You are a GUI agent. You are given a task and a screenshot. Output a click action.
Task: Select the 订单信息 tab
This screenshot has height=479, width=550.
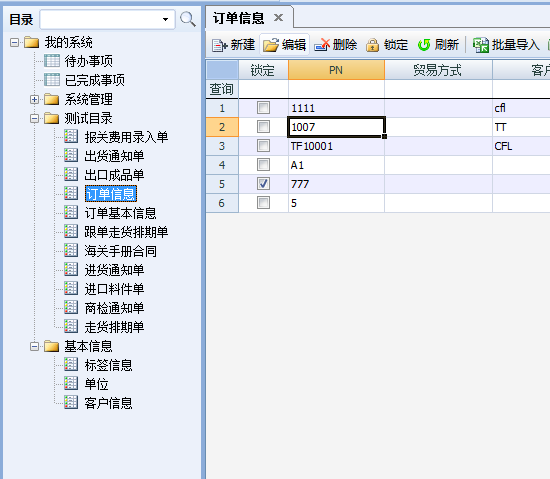tap(239, 18)
